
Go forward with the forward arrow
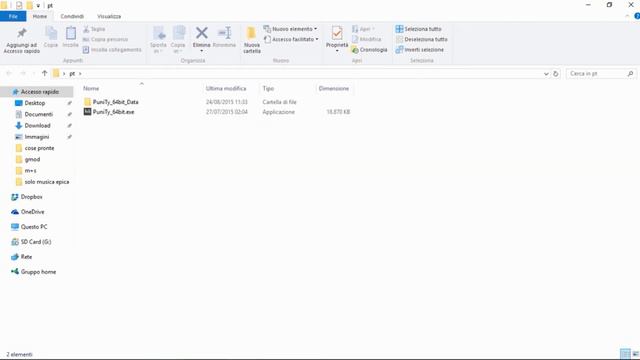23,73
